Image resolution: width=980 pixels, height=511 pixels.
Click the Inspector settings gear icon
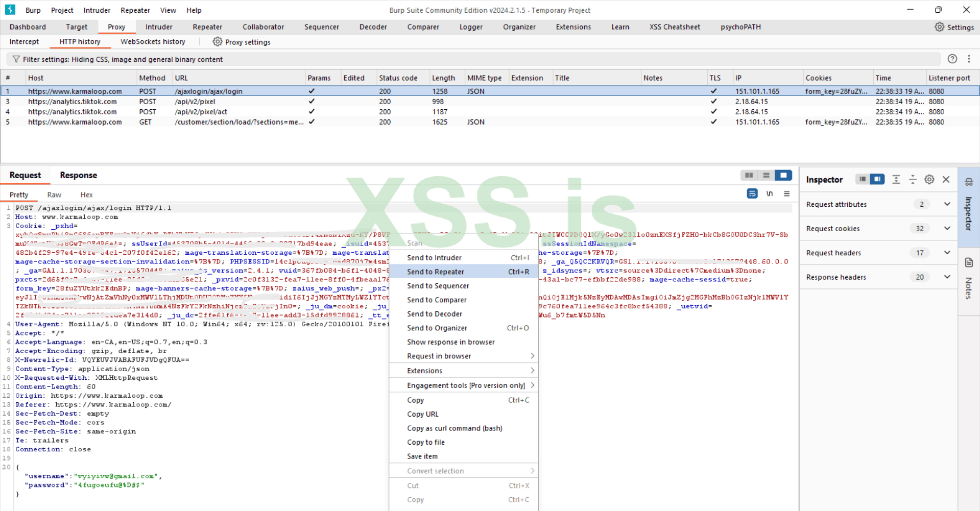click(929, 180)
